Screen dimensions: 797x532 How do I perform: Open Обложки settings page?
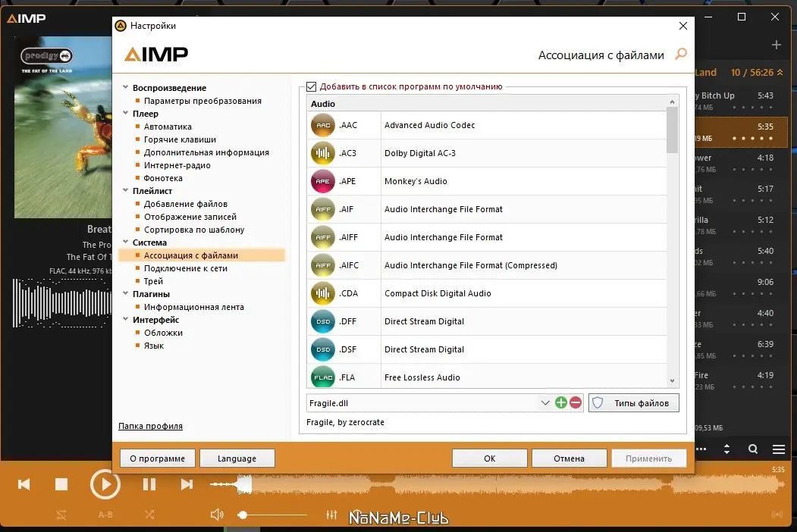coord(163,332)
